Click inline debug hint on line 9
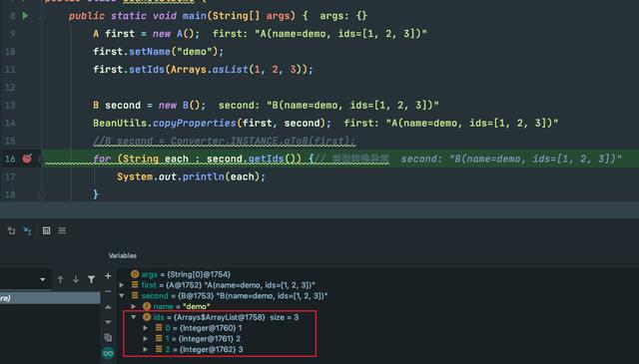 coord(319,34)
